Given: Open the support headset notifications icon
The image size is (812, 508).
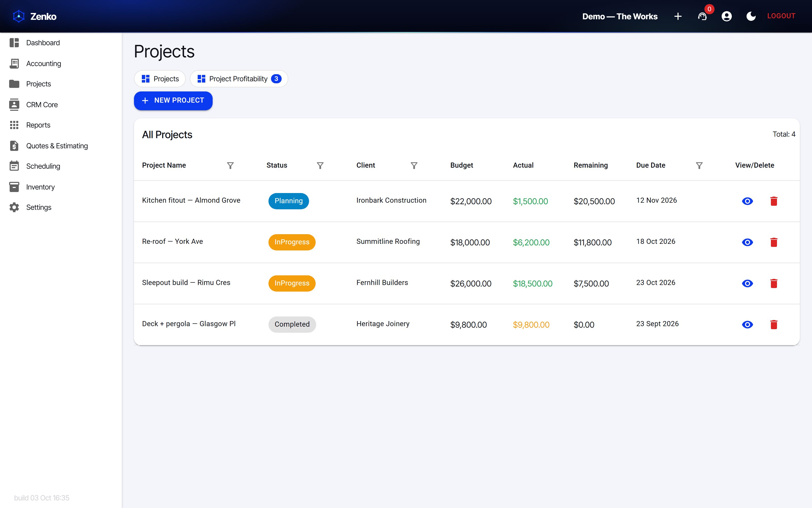Looking at the screenshot, I should click(x=702, y=16).
